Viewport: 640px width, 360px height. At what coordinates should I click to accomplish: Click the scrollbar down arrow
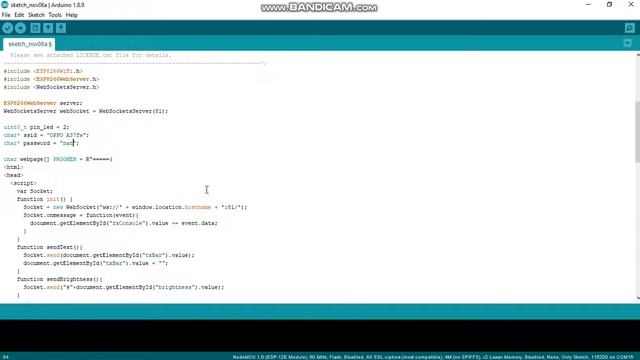coord(638,298)
